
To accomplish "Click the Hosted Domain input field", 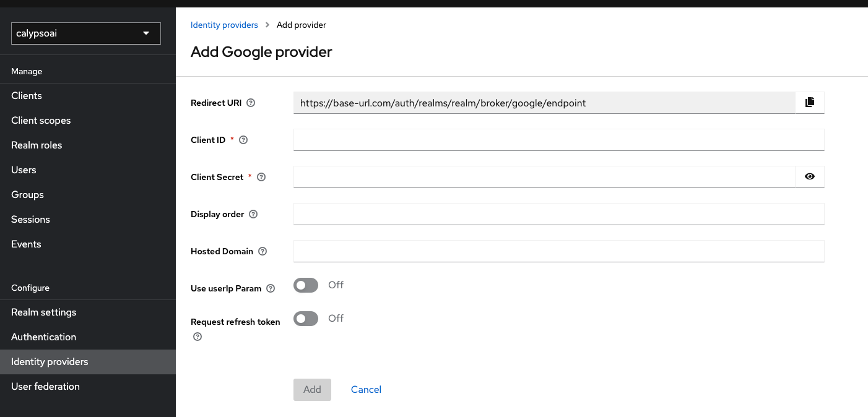I will [x=558, y=251].
